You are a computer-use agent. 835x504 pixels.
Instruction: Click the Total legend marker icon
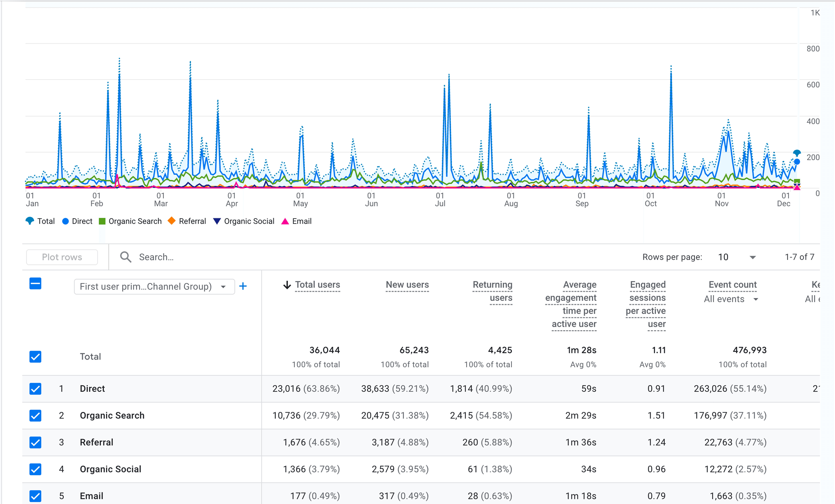[x=30, y=221]
